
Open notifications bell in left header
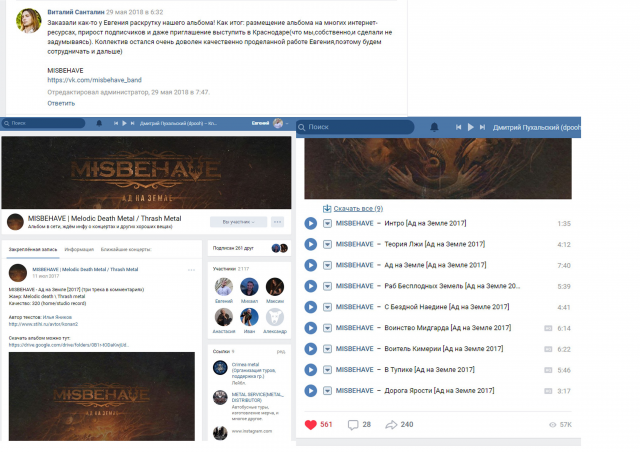[99, 123]
